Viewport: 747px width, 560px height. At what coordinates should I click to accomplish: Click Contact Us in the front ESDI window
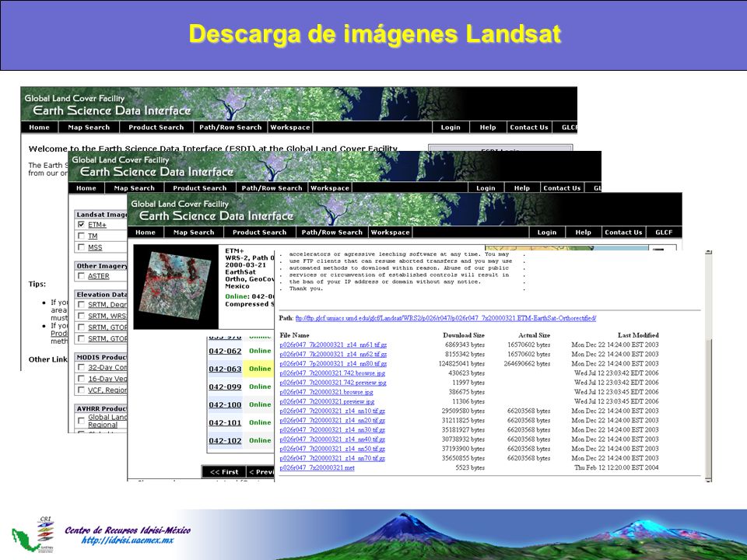[623, 233]
